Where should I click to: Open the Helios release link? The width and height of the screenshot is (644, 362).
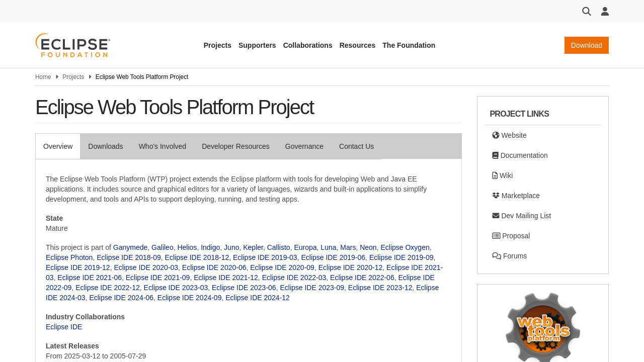(187, 247)
